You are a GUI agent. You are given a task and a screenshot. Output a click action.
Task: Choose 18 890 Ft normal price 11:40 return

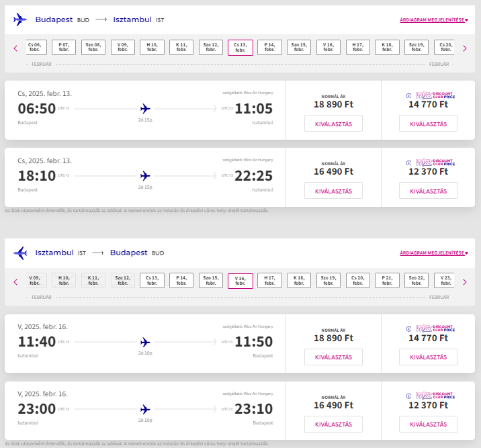click(333, 357)
